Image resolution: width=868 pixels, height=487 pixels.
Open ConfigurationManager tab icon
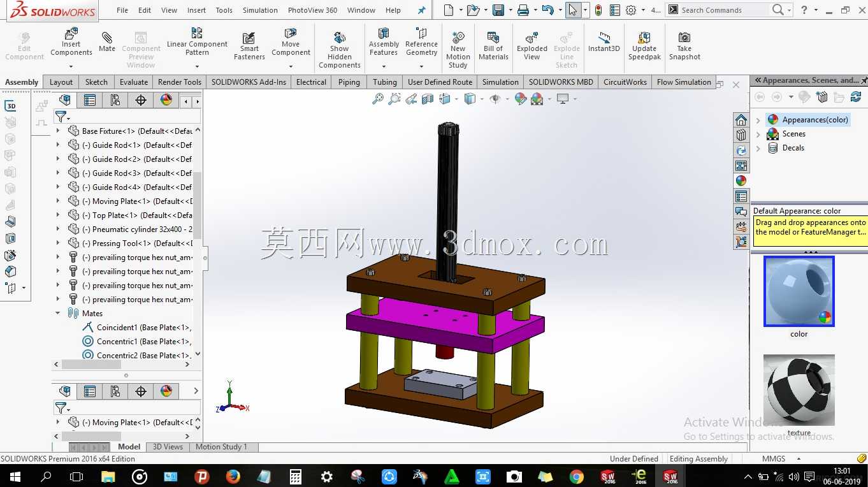click(x=115, y=100)
